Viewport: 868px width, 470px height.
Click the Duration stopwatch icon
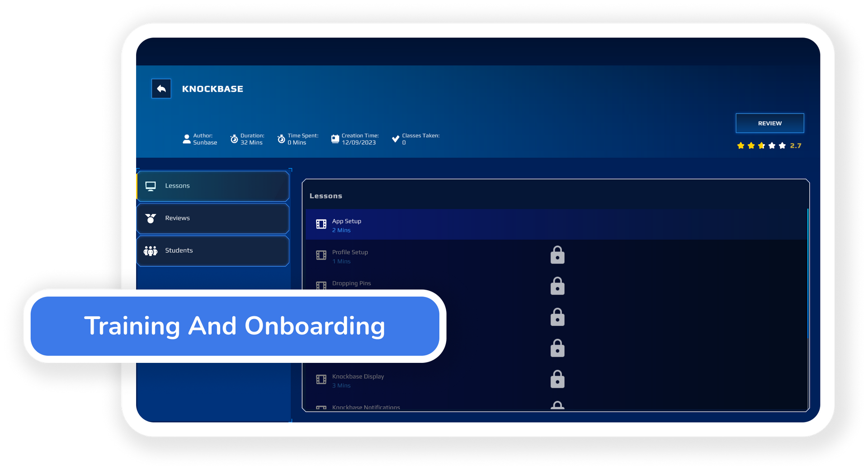click(234, 139)
